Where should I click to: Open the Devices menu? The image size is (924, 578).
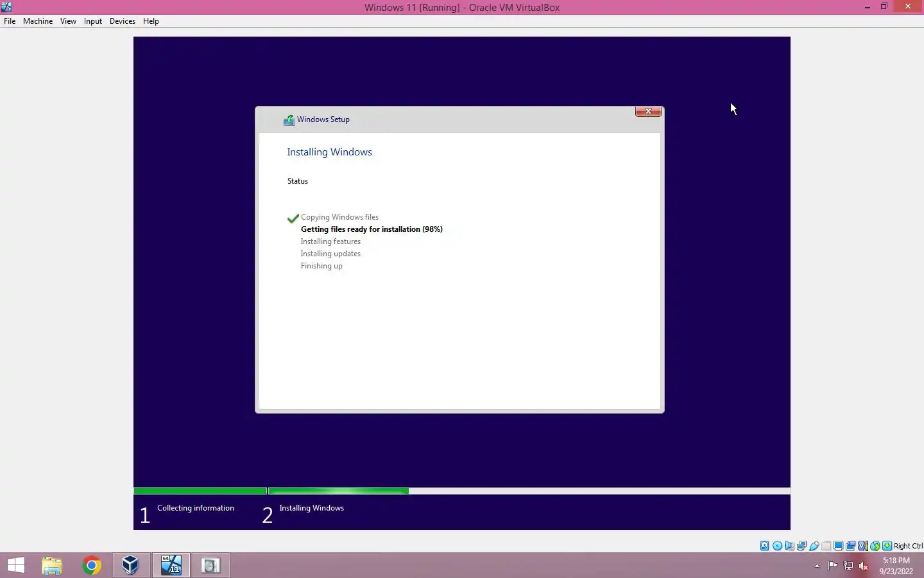click(123, 21)
